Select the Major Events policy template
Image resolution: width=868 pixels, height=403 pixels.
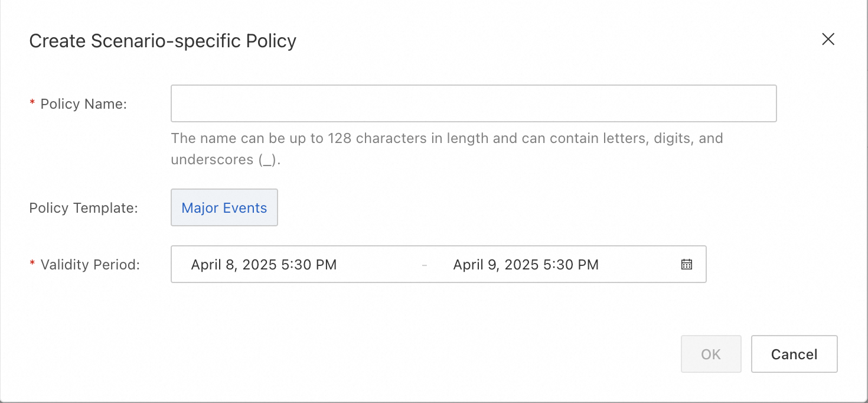(224, 207)
